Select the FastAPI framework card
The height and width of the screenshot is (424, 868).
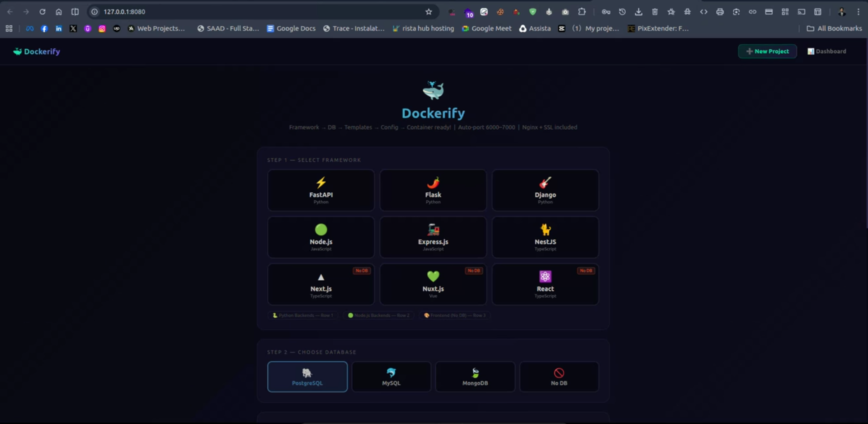pyautogui.click(x=321, y=190)
